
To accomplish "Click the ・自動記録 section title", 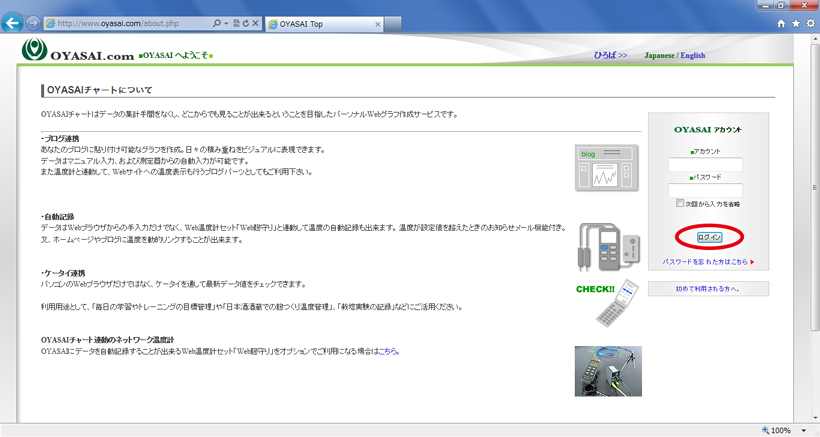I will [x=58, y=216].
